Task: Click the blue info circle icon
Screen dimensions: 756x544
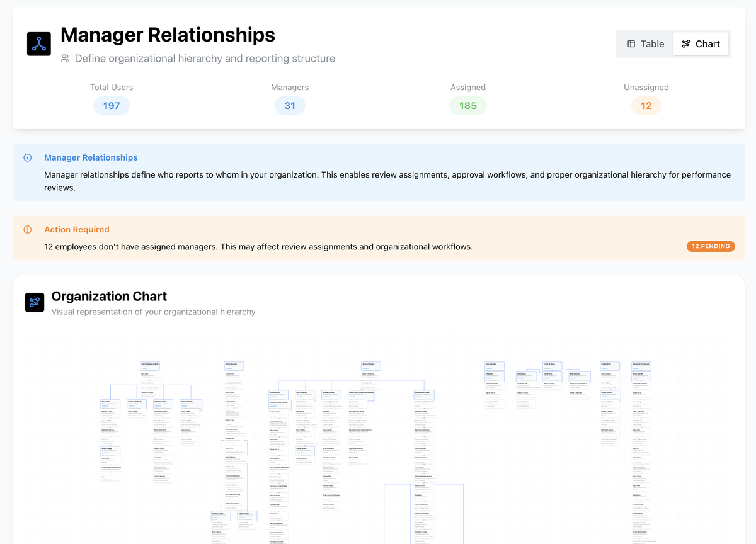Action: [x=28, y=158]
